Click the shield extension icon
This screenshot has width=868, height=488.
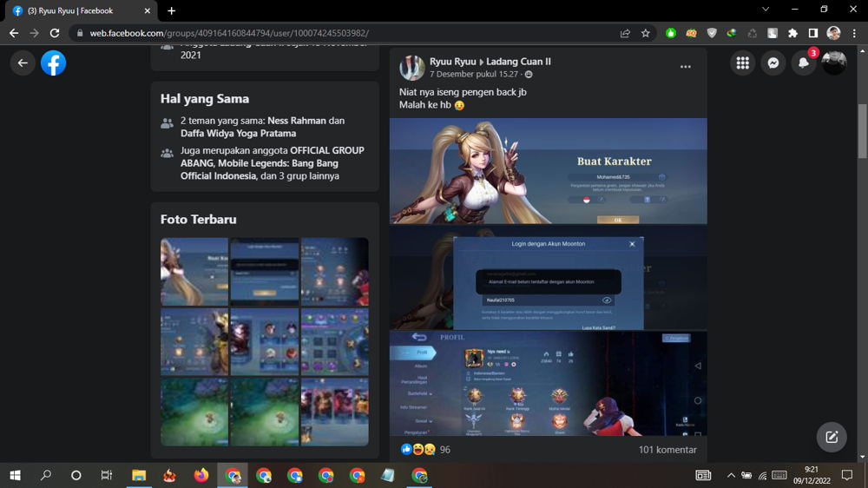click(712, 33)
